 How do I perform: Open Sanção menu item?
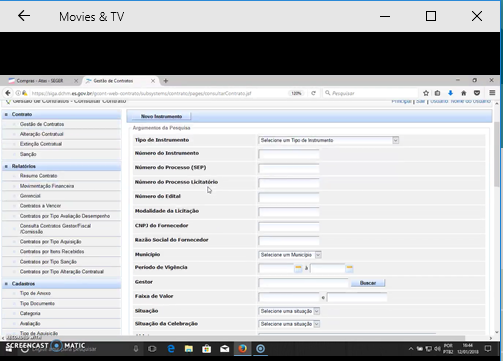tap(28, 154)
